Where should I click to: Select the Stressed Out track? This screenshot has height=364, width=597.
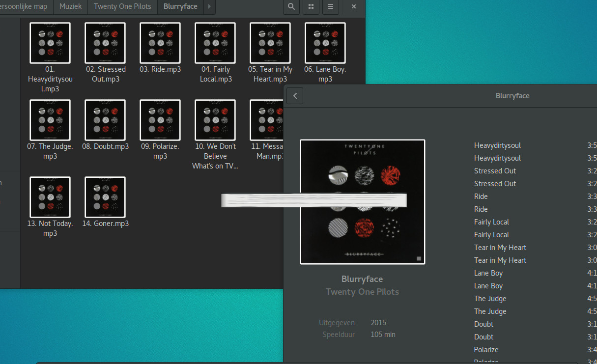tap(495, 170)
